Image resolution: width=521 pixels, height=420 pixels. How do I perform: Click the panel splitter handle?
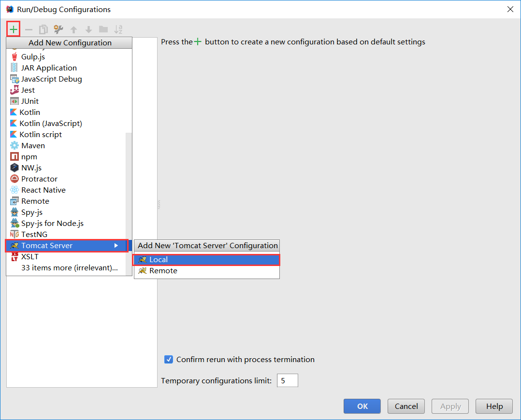(159, 205)
